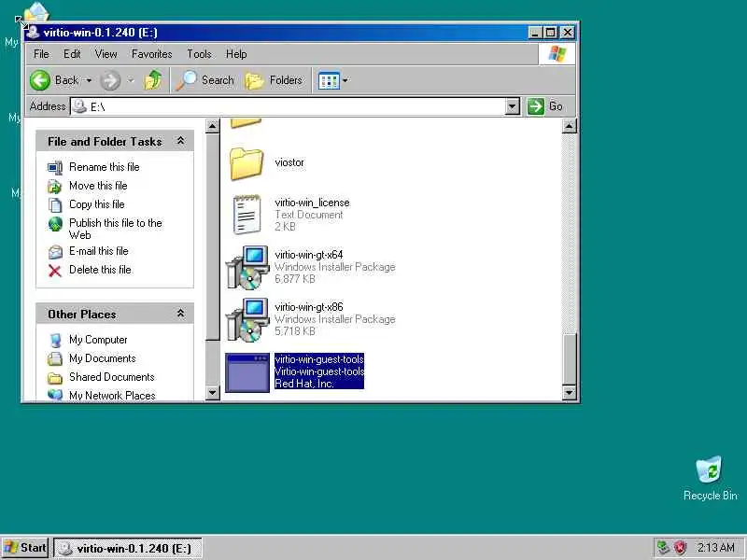Click the virtio-win-gt-x64 file name
Image resolution: width=747 pixels, height=560 pixels.
(x=309, y=254)
